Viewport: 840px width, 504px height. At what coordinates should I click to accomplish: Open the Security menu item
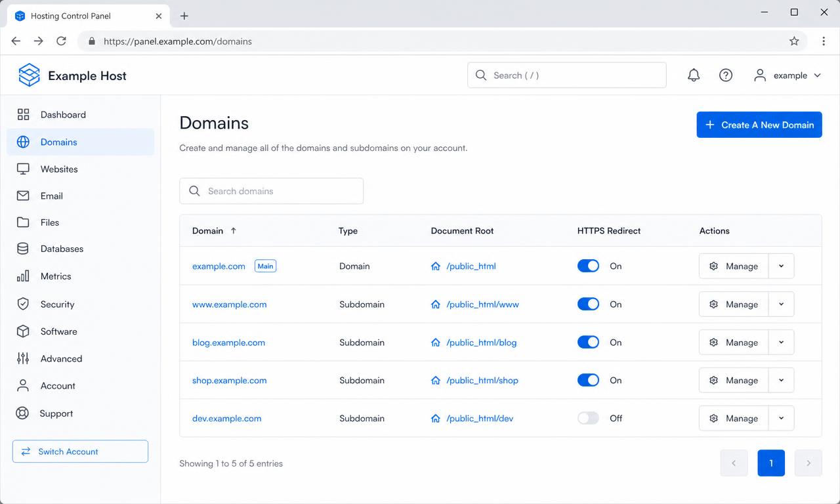(80, 304)
